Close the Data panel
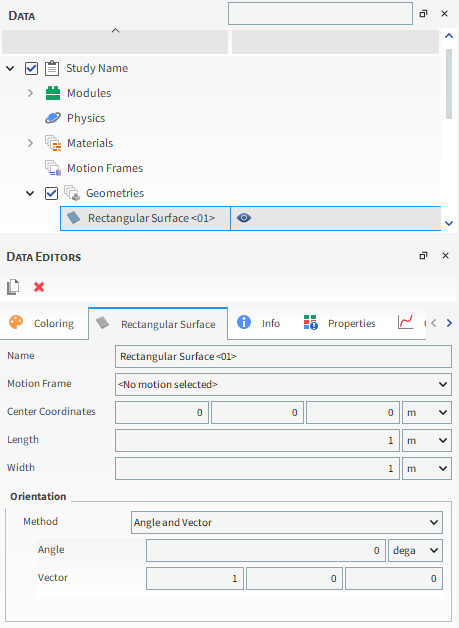This screenshot has width=459, height=628. (x=444, y=14)
